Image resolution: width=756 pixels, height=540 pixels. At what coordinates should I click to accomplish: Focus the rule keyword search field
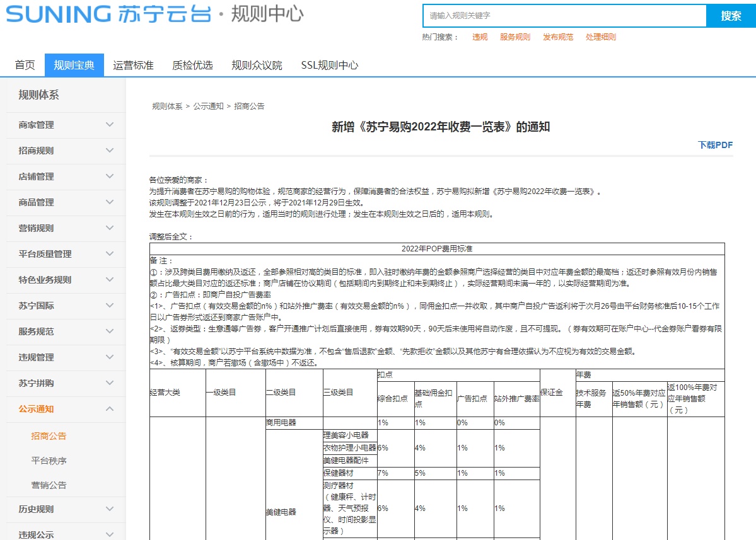point(564,16)
